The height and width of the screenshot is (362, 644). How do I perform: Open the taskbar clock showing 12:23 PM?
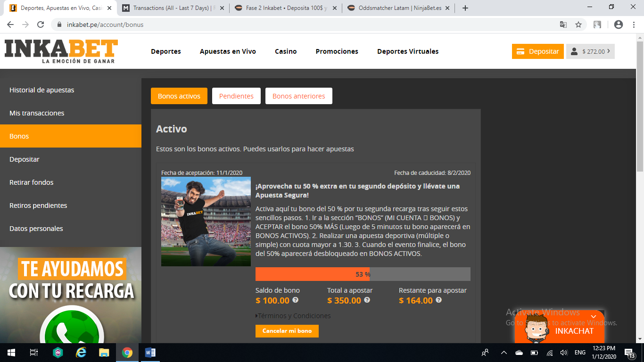pos(605,353)
